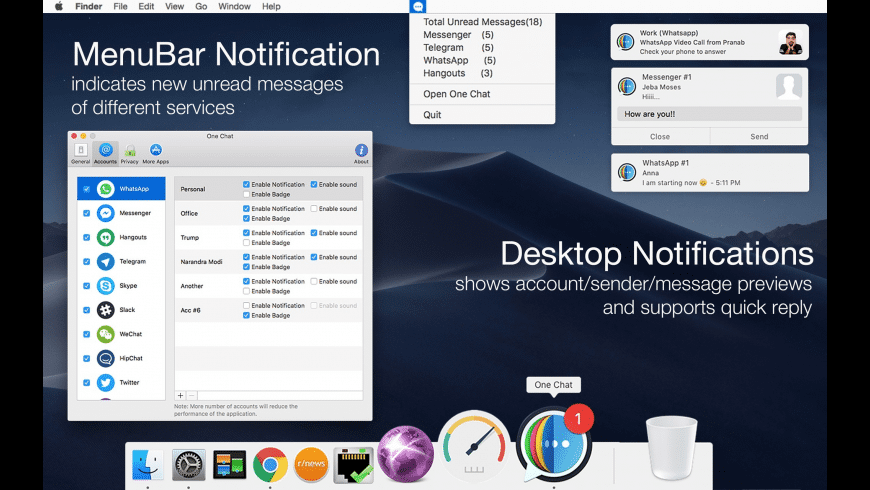Check Enable Notification for Acc #6
The width and height of the screenshot is (870, 490).
click(246, 305)
